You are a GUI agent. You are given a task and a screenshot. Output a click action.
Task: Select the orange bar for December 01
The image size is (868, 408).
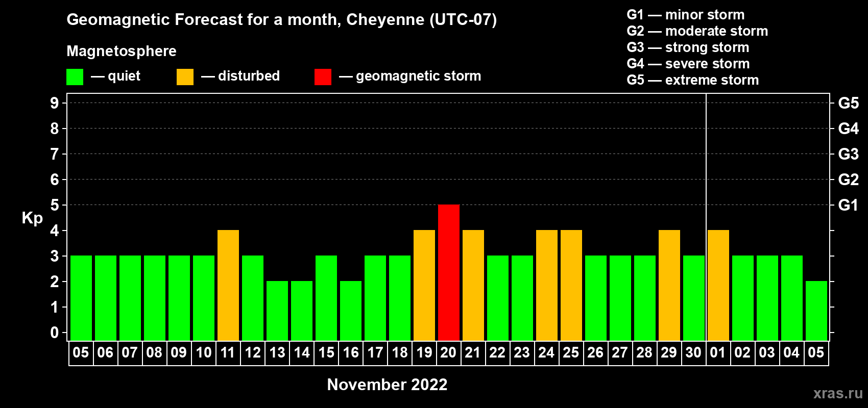pyautogui.click(x=718, y=285)
